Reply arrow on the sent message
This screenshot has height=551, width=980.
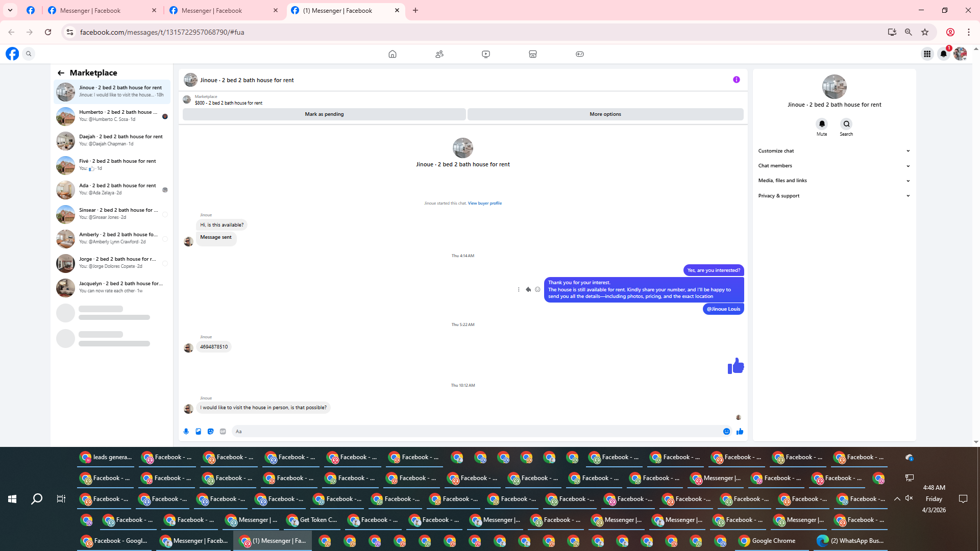528,289
